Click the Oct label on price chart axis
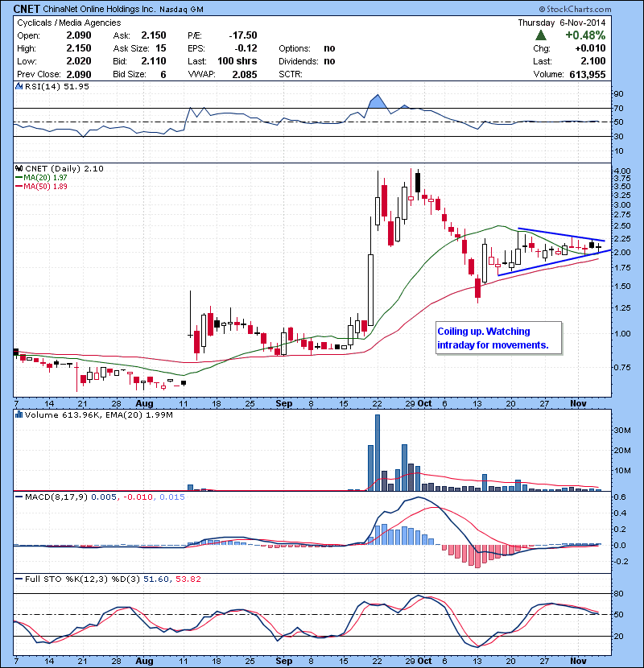 click(424, 403)
